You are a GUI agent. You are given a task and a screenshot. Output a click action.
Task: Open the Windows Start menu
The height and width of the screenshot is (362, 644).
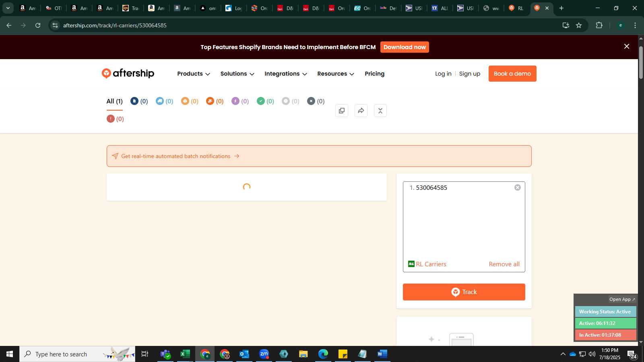10,354
